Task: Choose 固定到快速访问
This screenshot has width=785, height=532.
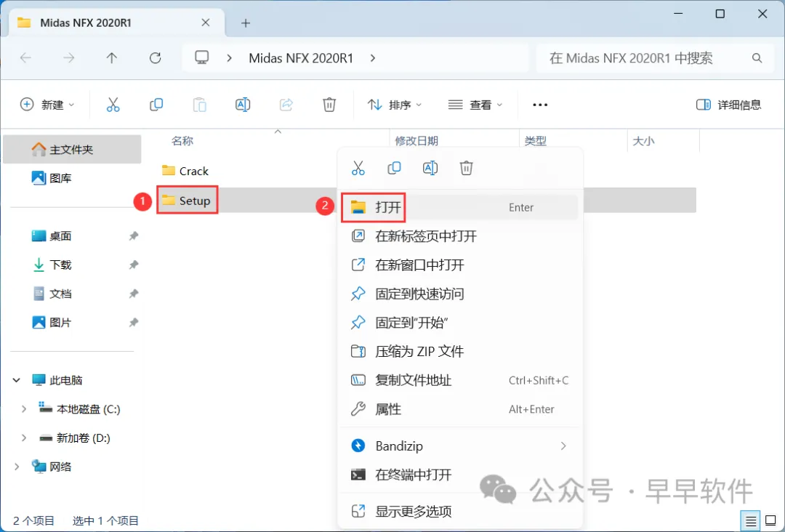Action: point(459,294)
